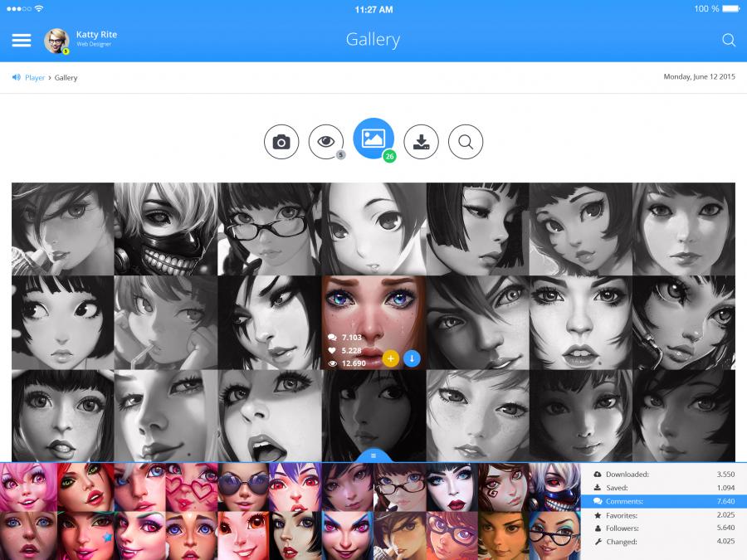Select the Followers value 5.640
The height and width of the screenshot is (560, 747).
coord(725,528)
